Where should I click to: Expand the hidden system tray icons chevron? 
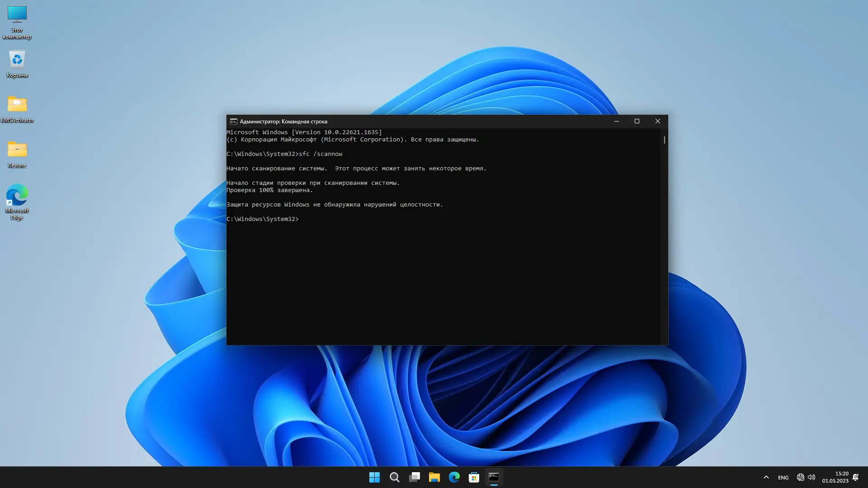[x=766, y=477]
